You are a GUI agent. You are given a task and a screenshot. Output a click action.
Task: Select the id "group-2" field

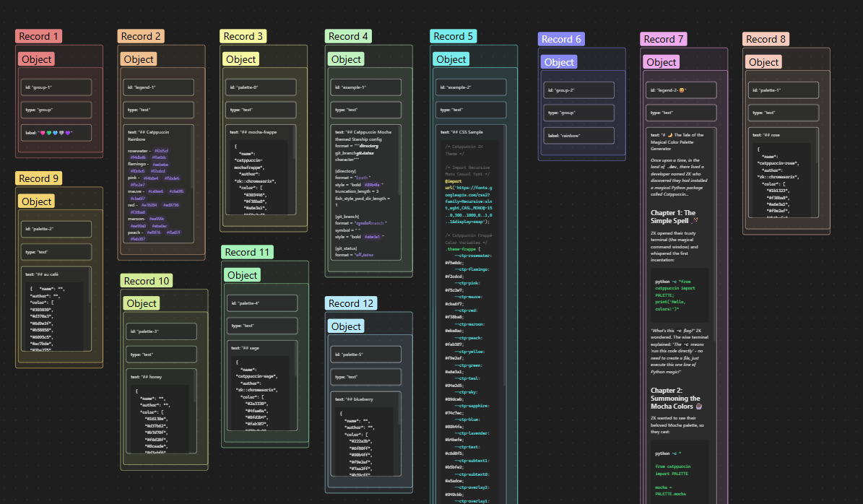tap(579, 90)
